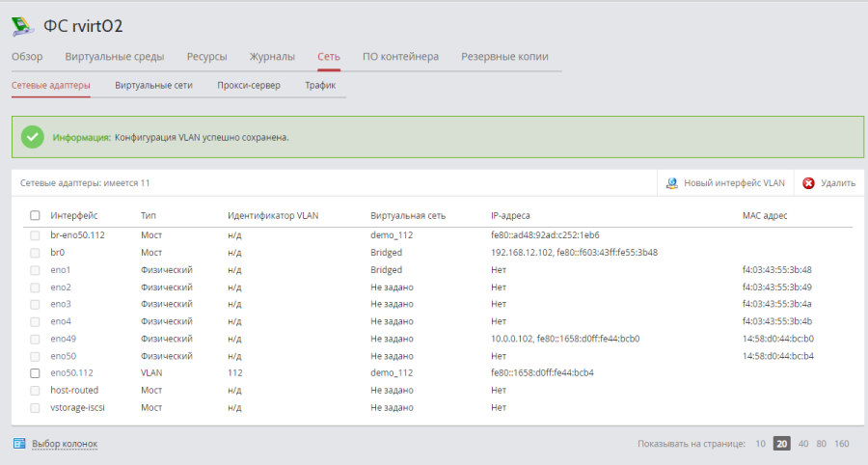The image size is (868, 465).
Task: Check the box for eno50.112 VLAN interface
Action: (35, 372)
